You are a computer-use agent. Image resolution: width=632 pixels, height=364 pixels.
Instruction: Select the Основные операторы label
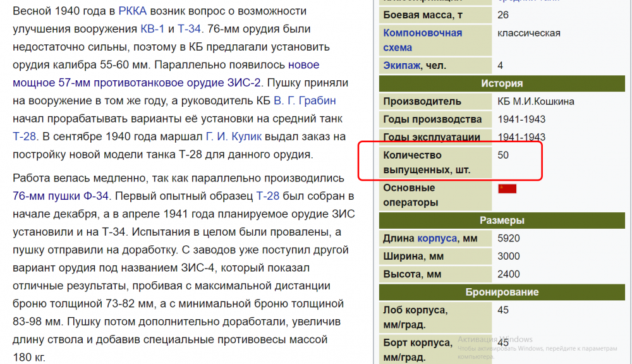tap(411, 195)
